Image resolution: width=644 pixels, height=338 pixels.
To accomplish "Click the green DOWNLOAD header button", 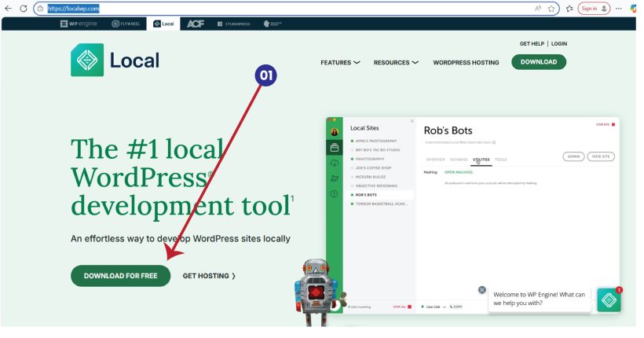I will (x=539, y=62).
